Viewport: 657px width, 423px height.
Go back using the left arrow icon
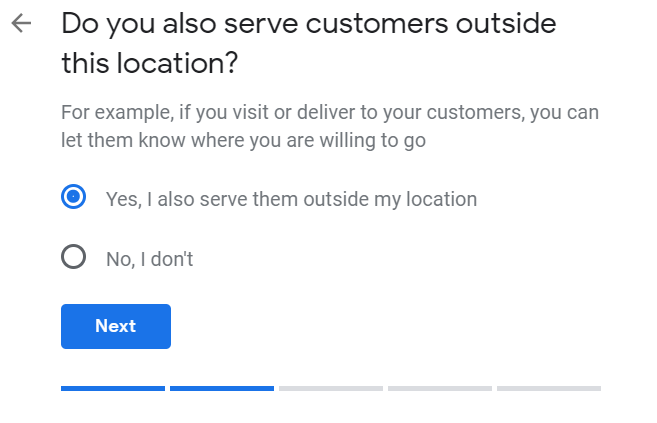click(21, 23)
